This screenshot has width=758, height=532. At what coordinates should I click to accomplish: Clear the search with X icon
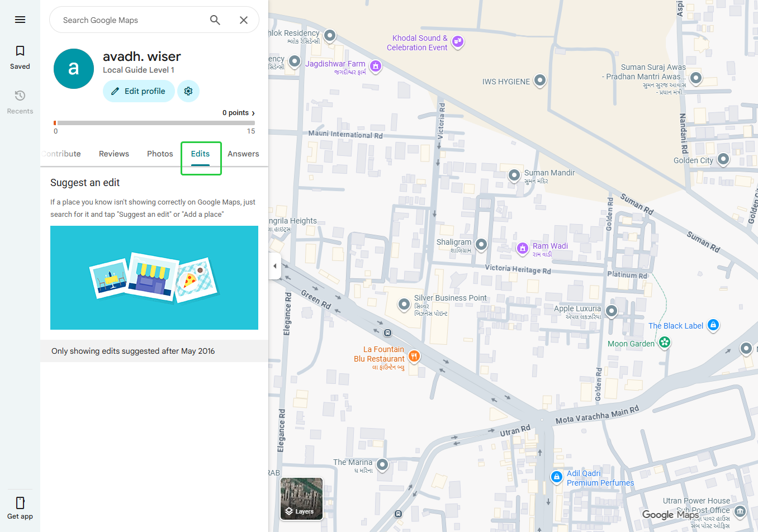point(244,20)
